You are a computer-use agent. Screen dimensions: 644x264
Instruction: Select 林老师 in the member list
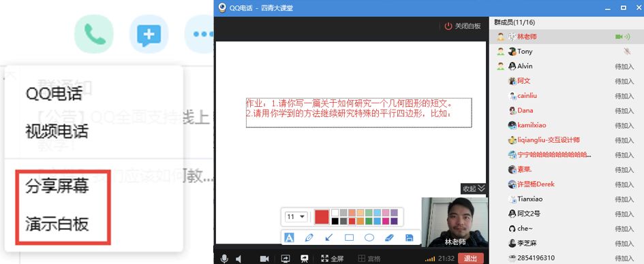pos(566,37)
